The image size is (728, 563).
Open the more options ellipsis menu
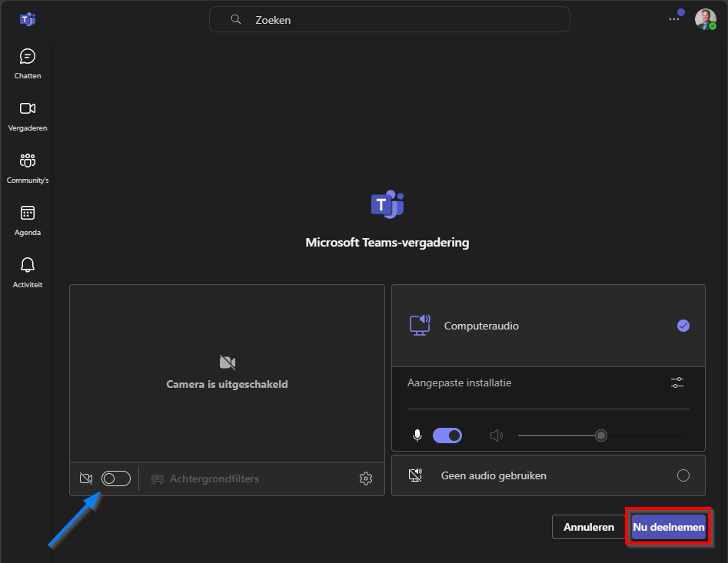[673, 19]
